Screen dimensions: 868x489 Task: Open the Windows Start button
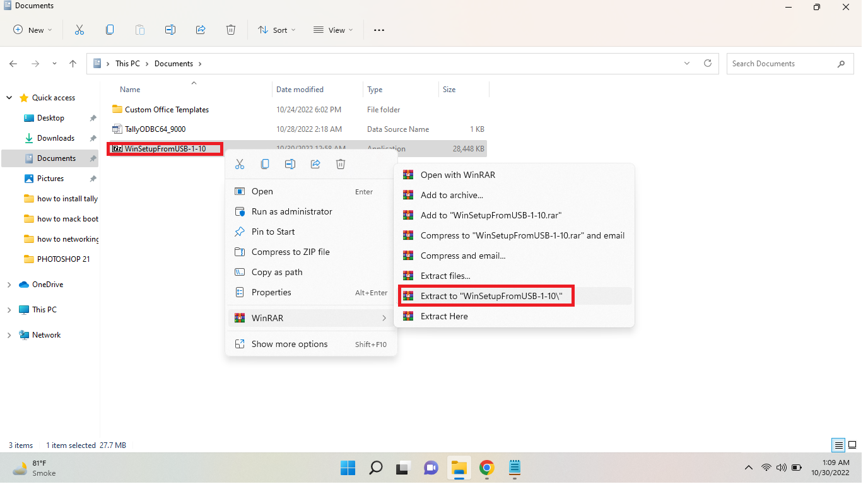tap(348, 468)
